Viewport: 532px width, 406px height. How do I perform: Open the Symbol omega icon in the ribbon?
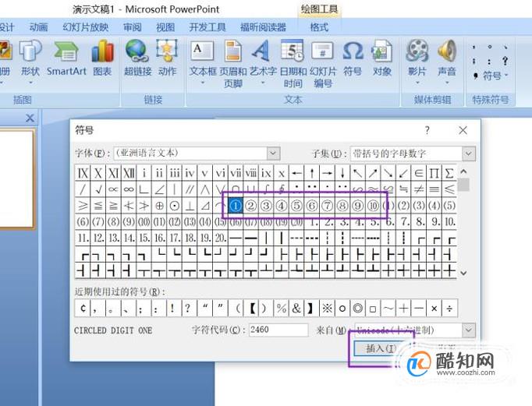click(353, 58)
